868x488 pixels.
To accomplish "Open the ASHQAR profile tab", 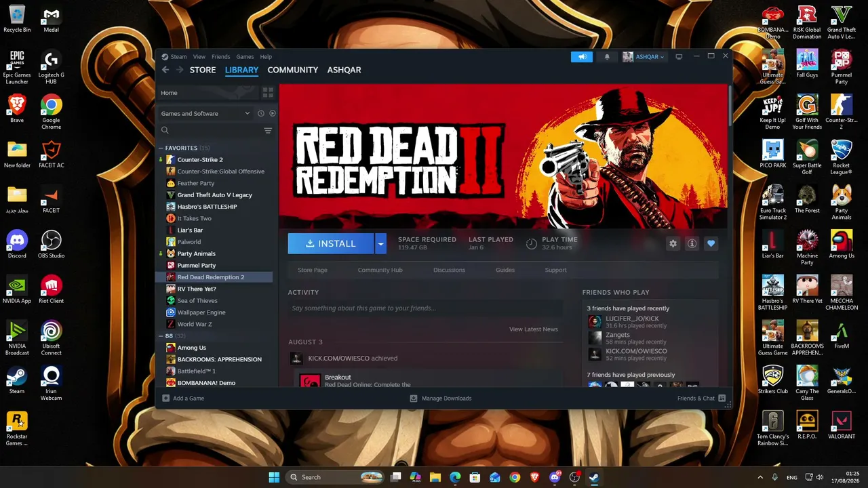I will (x=344, y=70).
